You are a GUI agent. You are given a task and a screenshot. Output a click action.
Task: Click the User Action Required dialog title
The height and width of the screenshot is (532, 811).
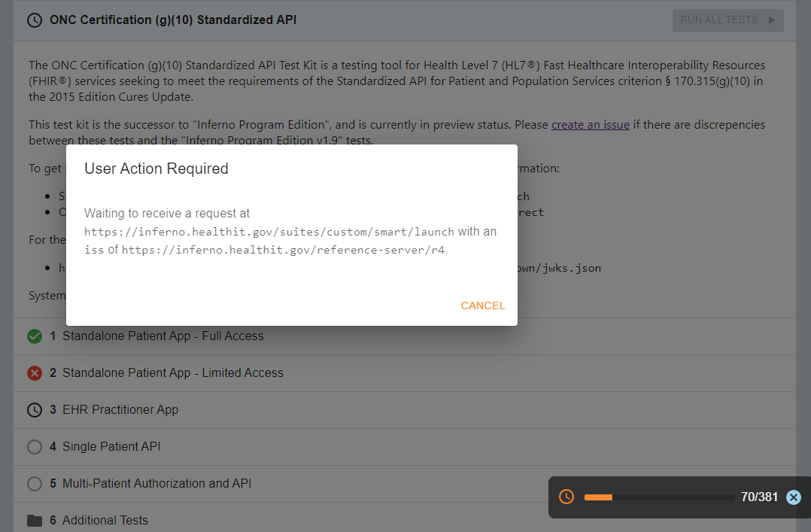point(156,169)
